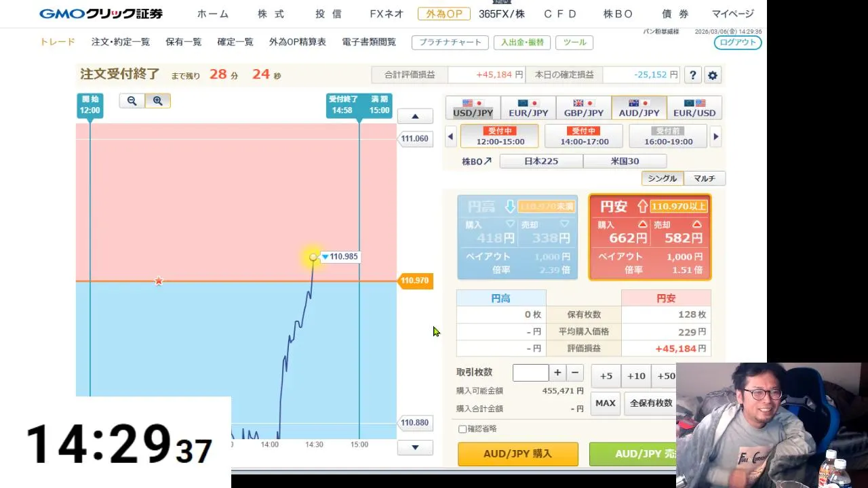This screenshot has height=488, width=868.
Task: Open 株BO external link
Action: pos(477,161)
